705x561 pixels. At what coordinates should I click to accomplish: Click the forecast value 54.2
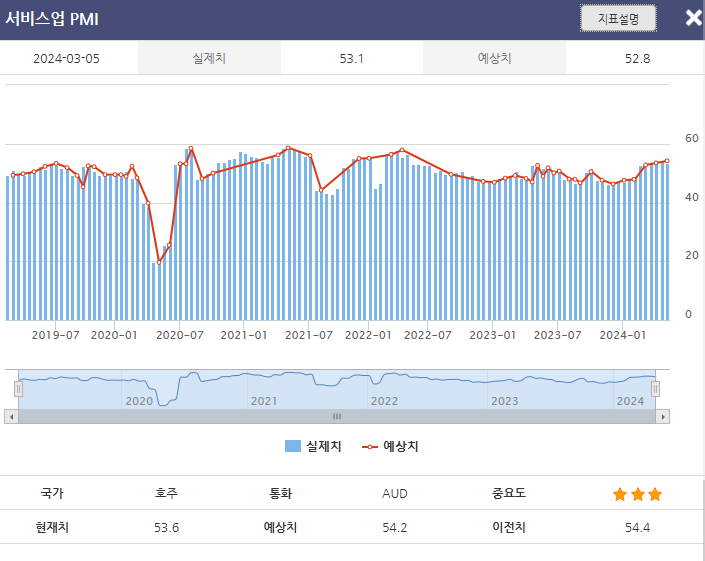pos(395,527)
